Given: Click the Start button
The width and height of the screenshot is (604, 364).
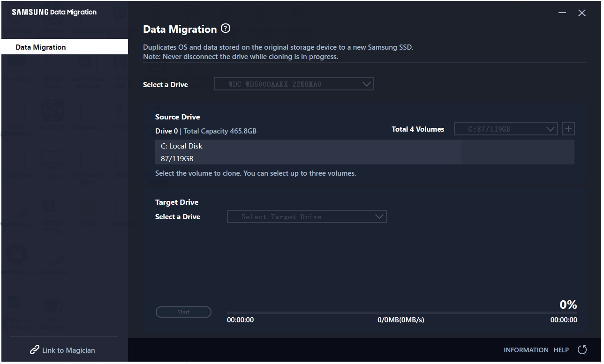Looking at the screenshot, I should 183,312.
